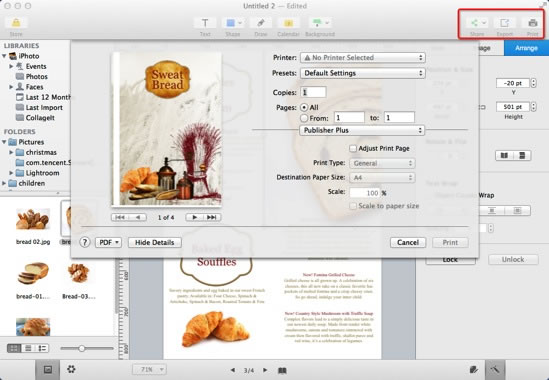Click the Copies input field

click(313, 92)
